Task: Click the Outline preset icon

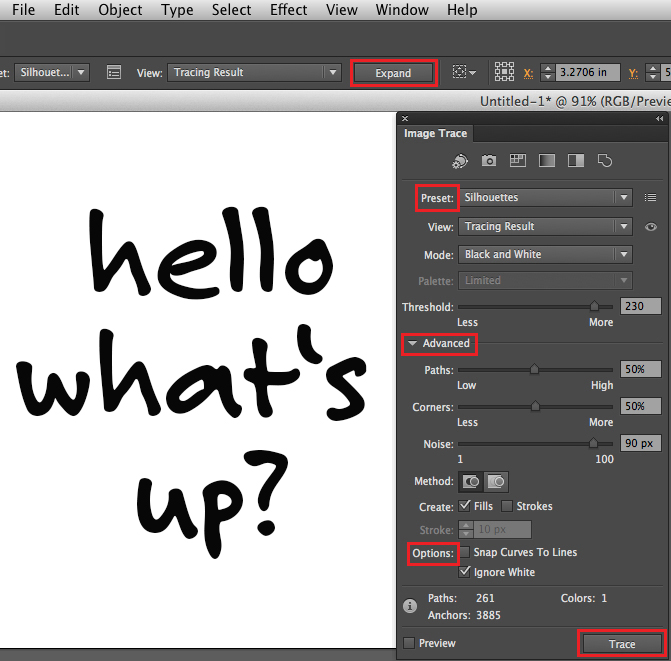Action: (605, 160)
